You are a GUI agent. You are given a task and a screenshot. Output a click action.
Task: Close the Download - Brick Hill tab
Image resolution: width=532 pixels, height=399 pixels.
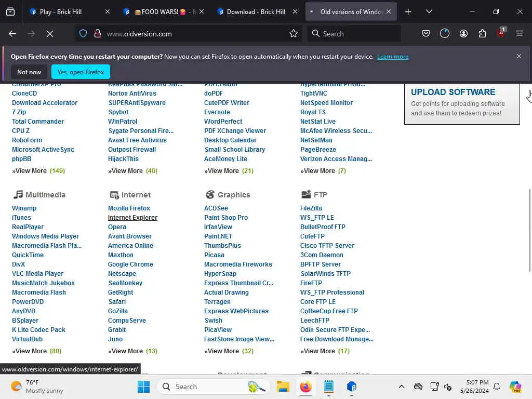tap(295, 12)
